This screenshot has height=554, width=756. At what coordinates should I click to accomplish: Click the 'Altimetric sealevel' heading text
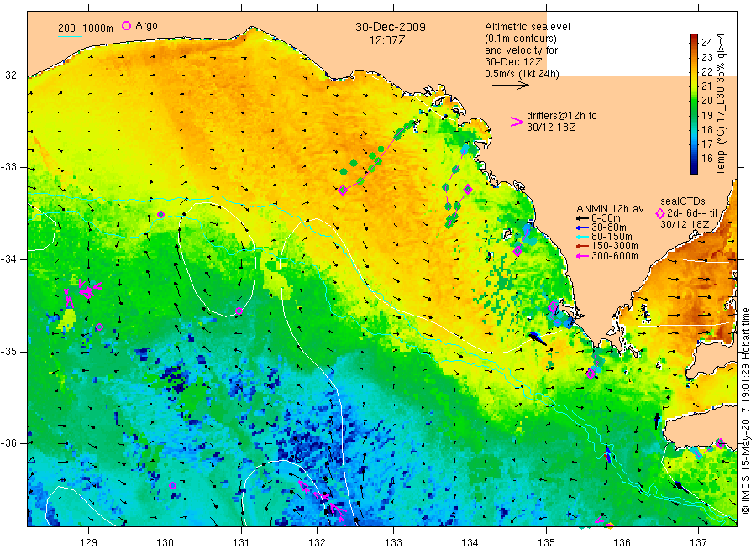click(528, 27)
